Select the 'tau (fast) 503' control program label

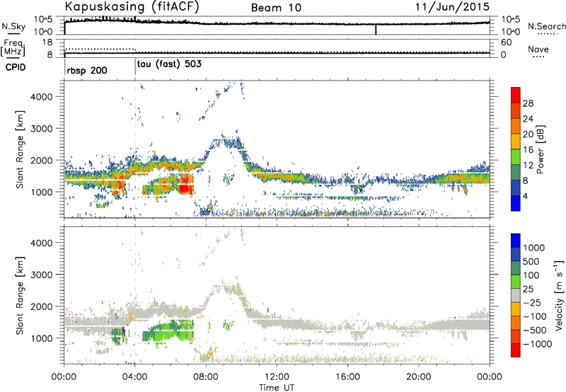[x=169, y=64]
